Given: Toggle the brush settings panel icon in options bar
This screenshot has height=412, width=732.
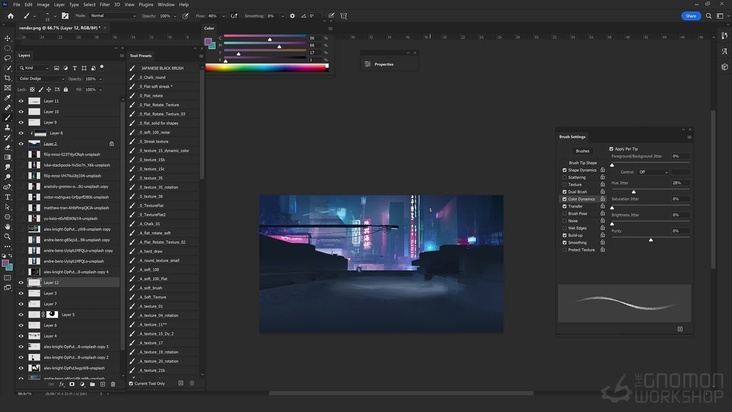Looking at the screenshot, I should click(x=65, y=16).
